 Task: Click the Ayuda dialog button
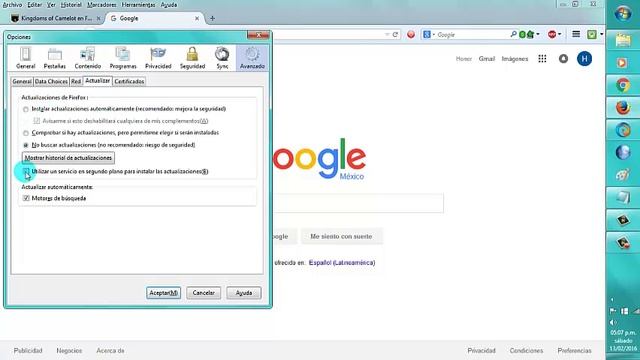tap(244, 293)
